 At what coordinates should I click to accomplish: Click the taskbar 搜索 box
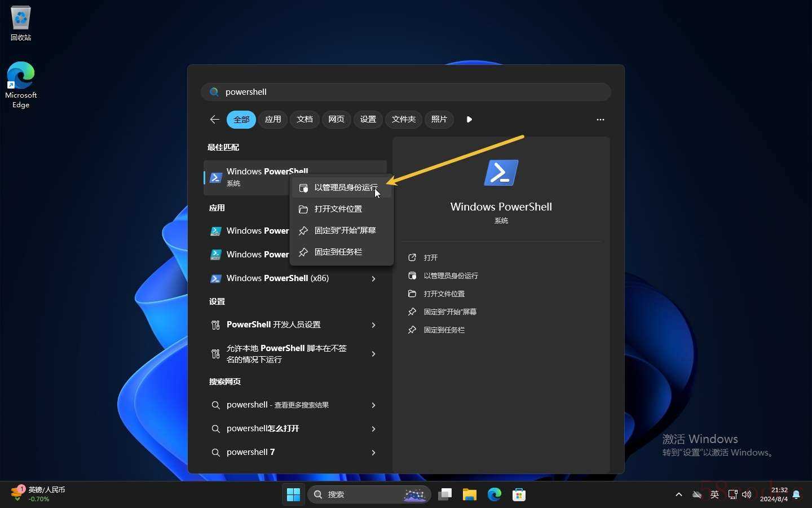[369, 494]
